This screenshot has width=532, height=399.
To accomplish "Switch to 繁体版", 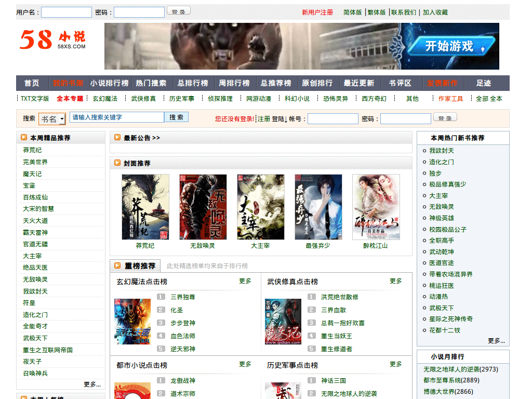I will point(377,12).
